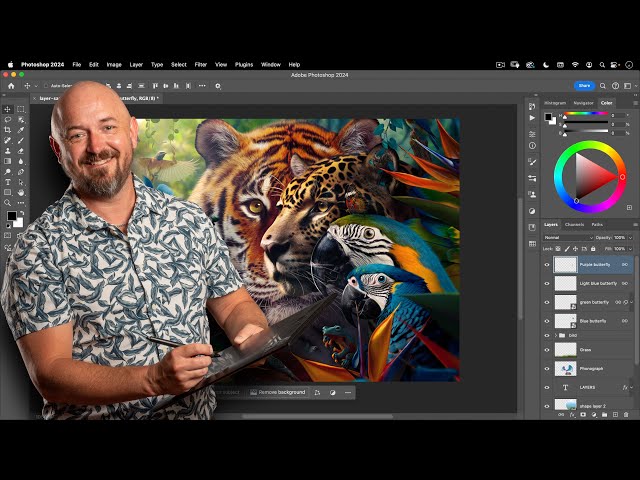Select the Photograph layer thumbnail
This screenshot has width=640, height=480.
pyautogui.click(x=565, y=369)
